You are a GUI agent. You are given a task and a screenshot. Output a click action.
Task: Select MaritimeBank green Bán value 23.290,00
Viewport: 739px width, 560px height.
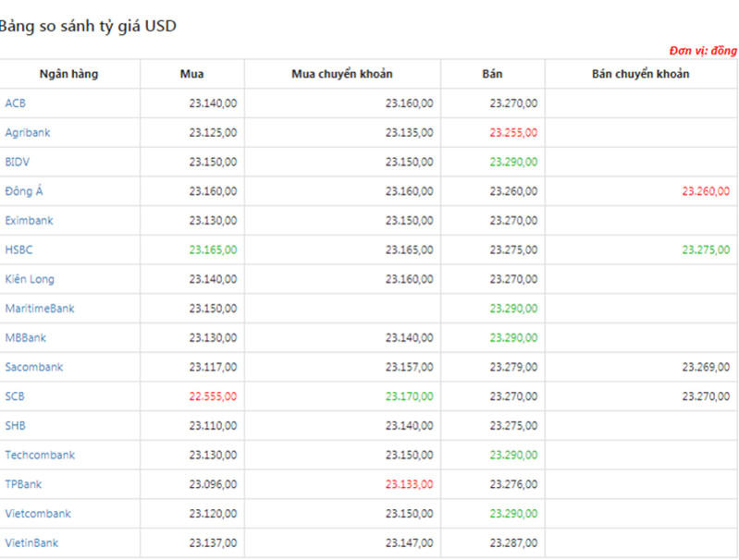point(513,308)
